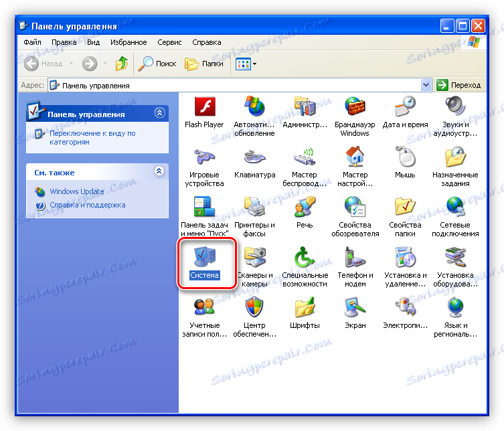Open the Сервис menu

[x=169, y=42]
